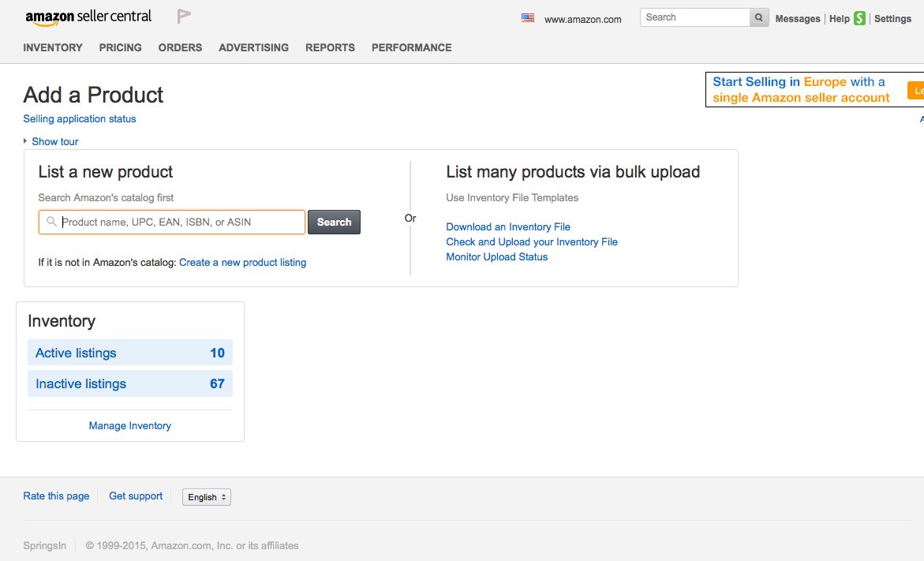Screen dimensions: 924x561
Task: Open the REPORTS menu
Action: coord(330,47)
